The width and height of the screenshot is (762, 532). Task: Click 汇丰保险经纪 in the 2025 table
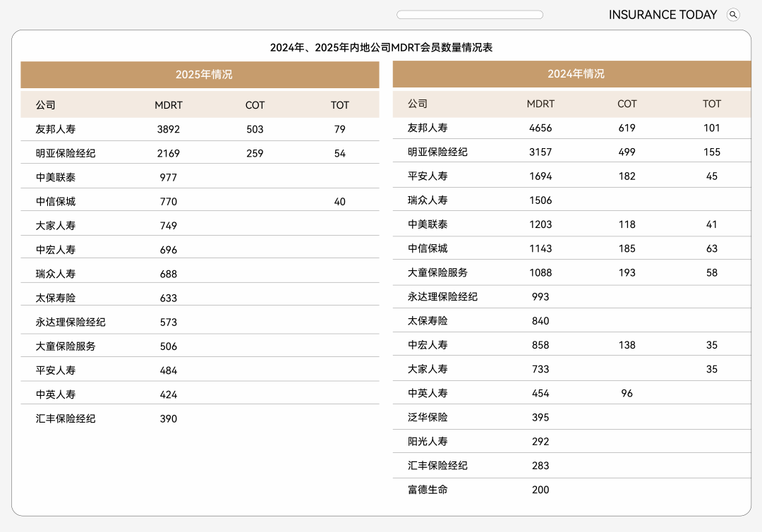click(x=66, y=419)
